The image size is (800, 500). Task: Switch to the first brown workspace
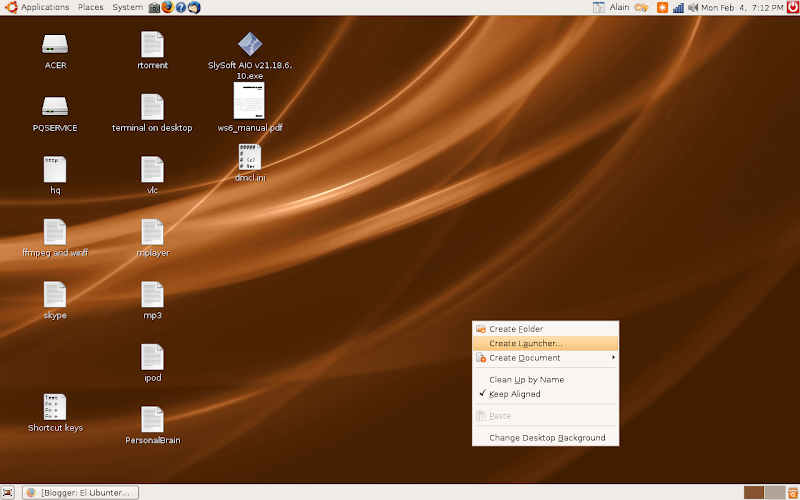click(754, 492)
